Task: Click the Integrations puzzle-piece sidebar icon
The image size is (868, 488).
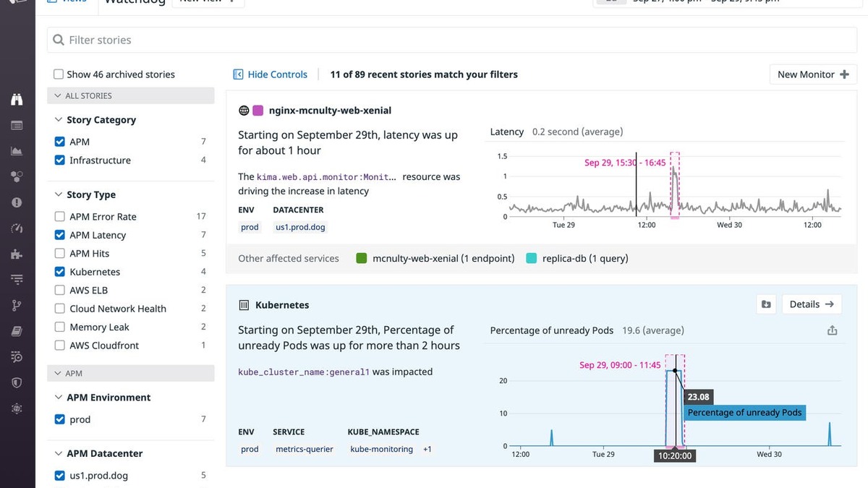Action: [x=17, y=254]
